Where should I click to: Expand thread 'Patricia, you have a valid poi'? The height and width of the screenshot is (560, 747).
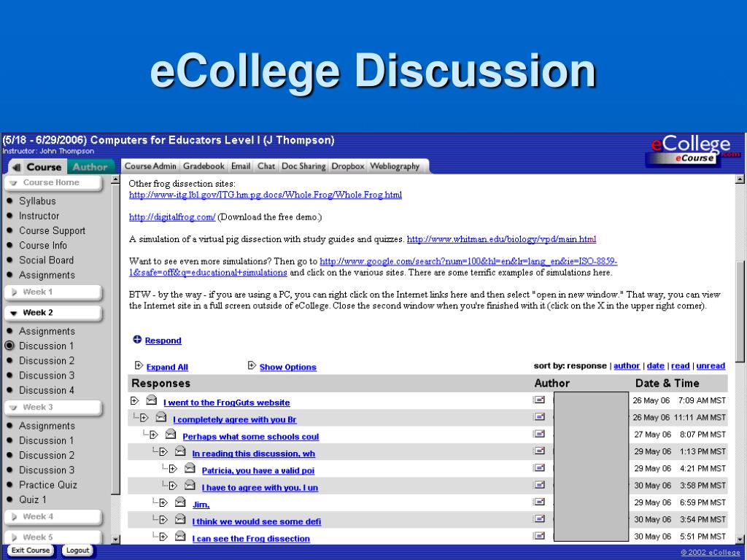coord(172,469)
